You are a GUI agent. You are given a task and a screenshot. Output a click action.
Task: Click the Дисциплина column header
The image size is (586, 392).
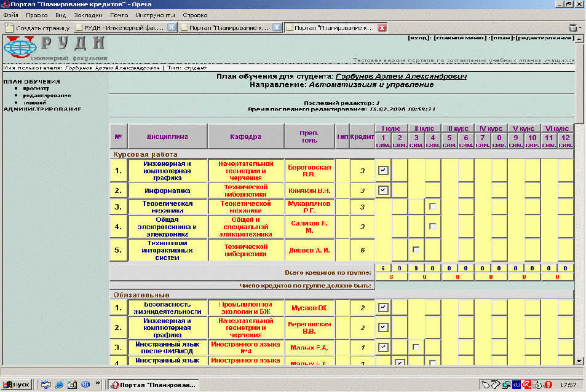click(x=167, y=136)
